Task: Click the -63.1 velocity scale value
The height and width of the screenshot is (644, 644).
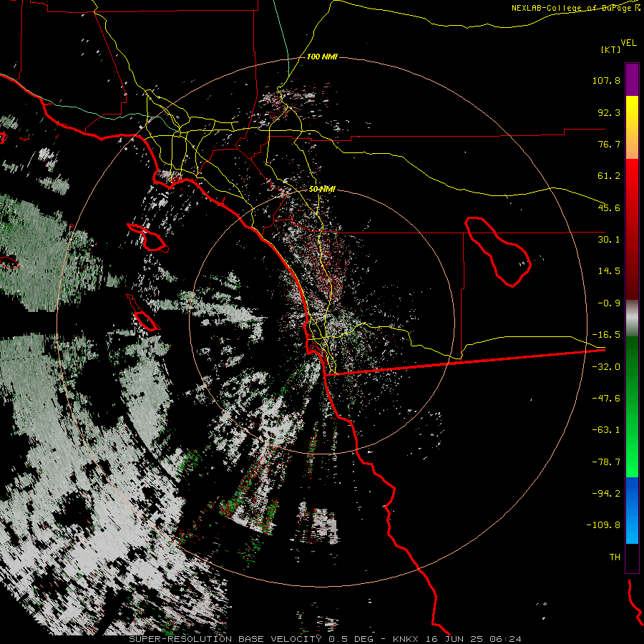Action: click(606, 430)
